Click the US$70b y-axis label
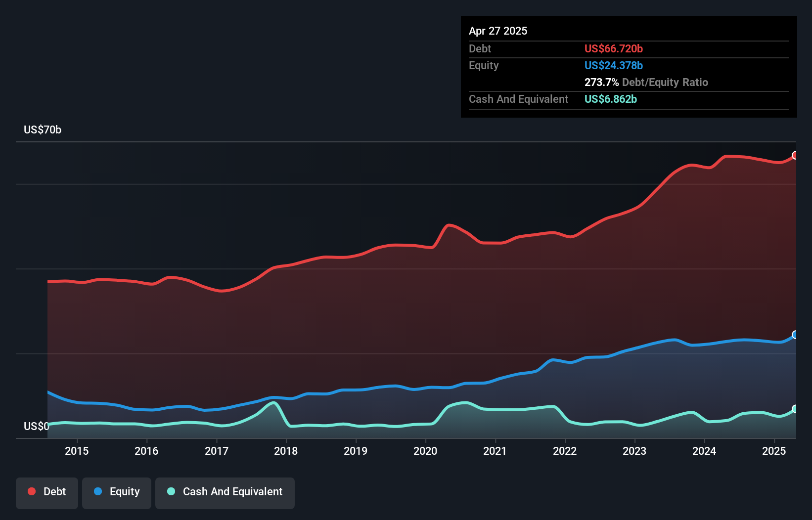This screenshot has width=812, height=520. point(43,130)
